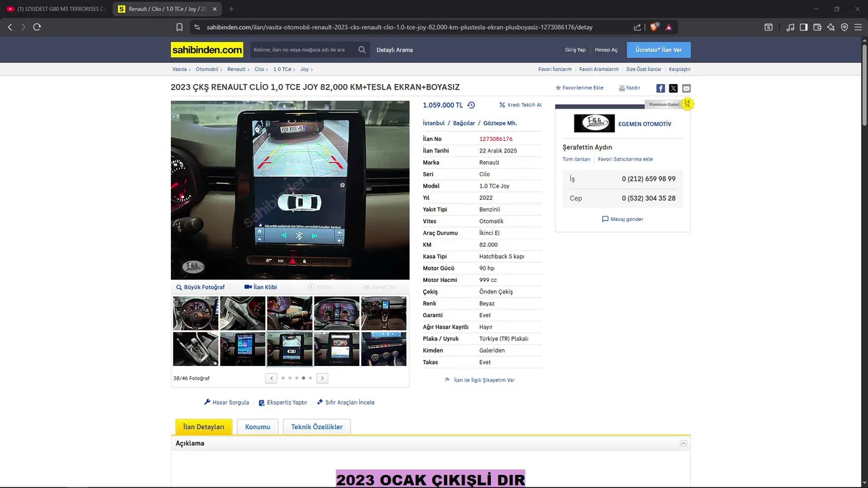The width and height of the screenshot is (868, 488).
Task: Click the Yazdır print link
Action: pyautogui.click(x=629, y=88)
